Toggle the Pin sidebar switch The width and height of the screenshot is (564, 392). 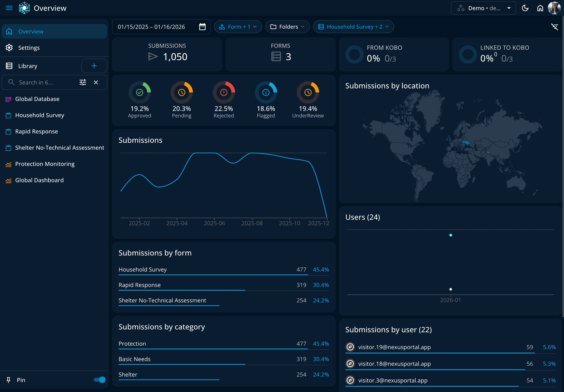click(99, 380)
